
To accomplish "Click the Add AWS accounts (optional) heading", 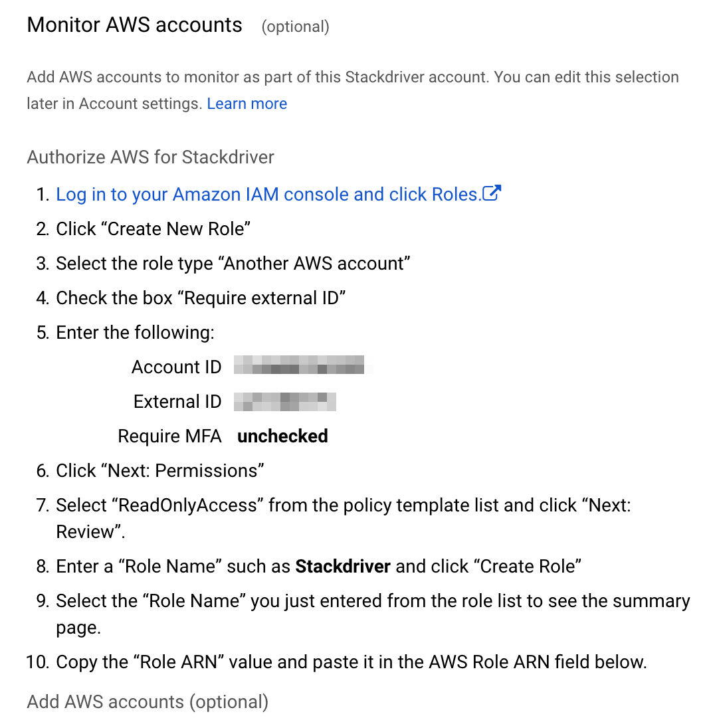I will tap(148, 702).
